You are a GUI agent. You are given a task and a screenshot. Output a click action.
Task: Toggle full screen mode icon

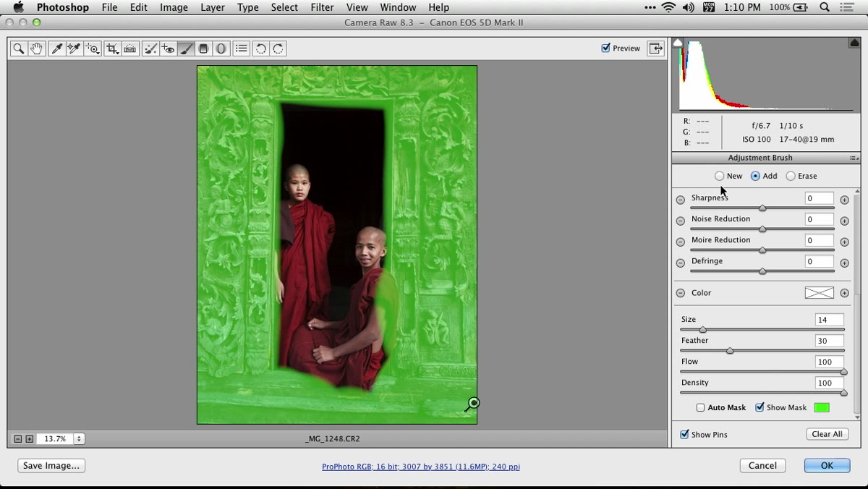655,48
